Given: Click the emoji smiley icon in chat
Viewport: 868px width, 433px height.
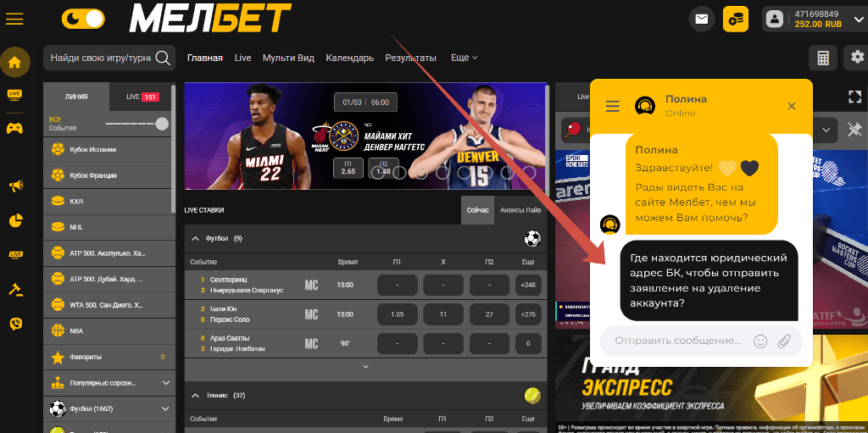Looking at the screenshot, I should [760, 341].
